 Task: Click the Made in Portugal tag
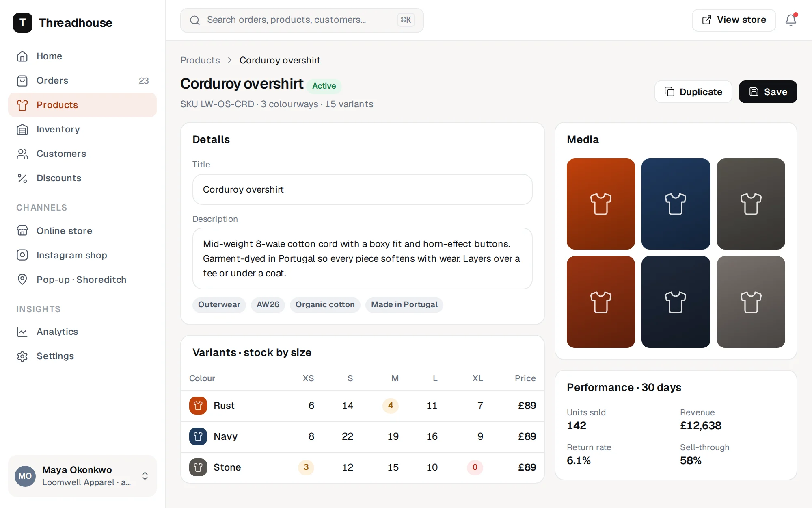click(404, 305)
